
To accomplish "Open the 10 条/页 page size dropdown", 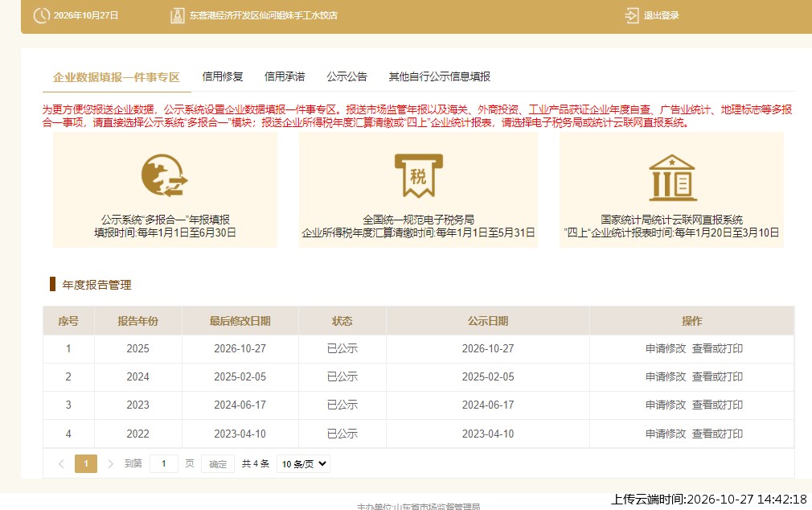I will click(303, 464).
